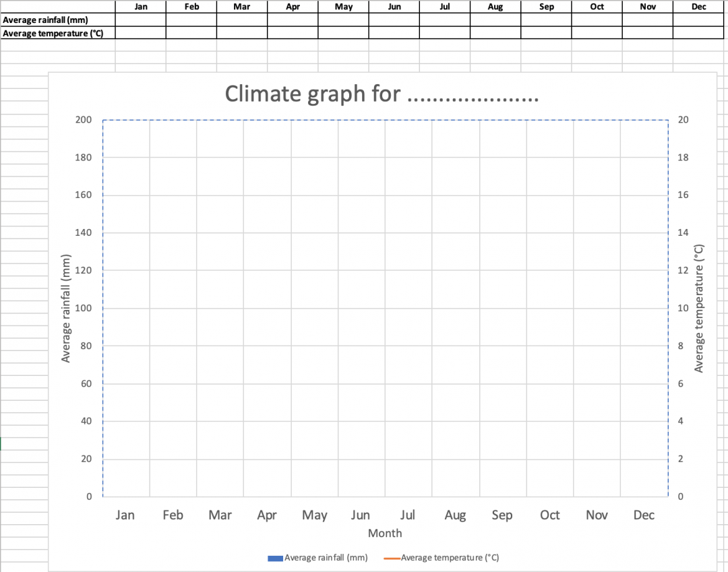Viewport: 728px width, 572px height.
Task: Select the Feb header cell
Action: tap(191, 7)
